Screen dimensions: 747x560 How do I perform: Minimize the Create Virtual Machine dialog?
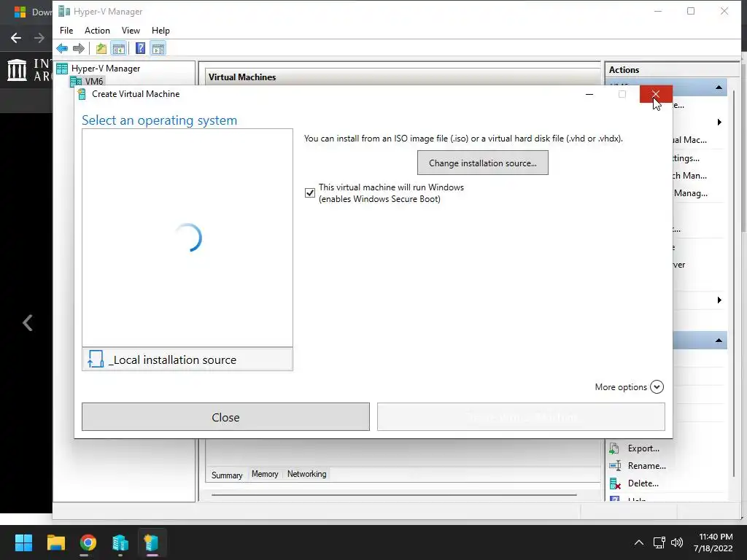point(589,94)
